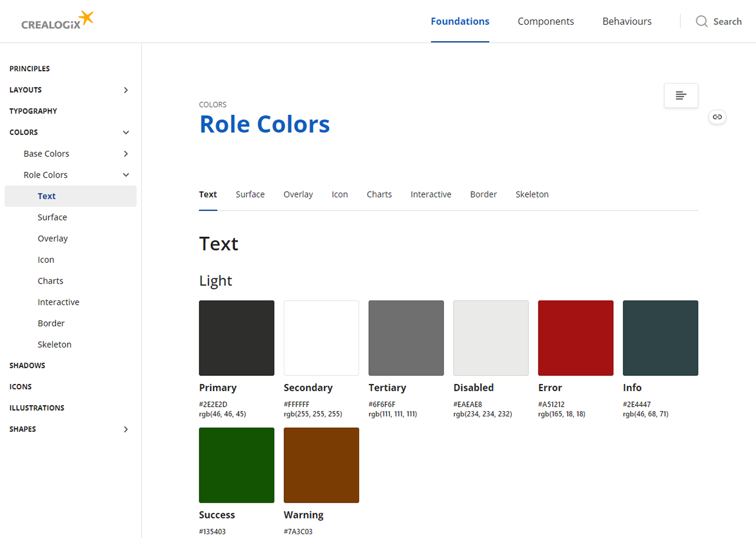Click the Error red color swatch

576,338
